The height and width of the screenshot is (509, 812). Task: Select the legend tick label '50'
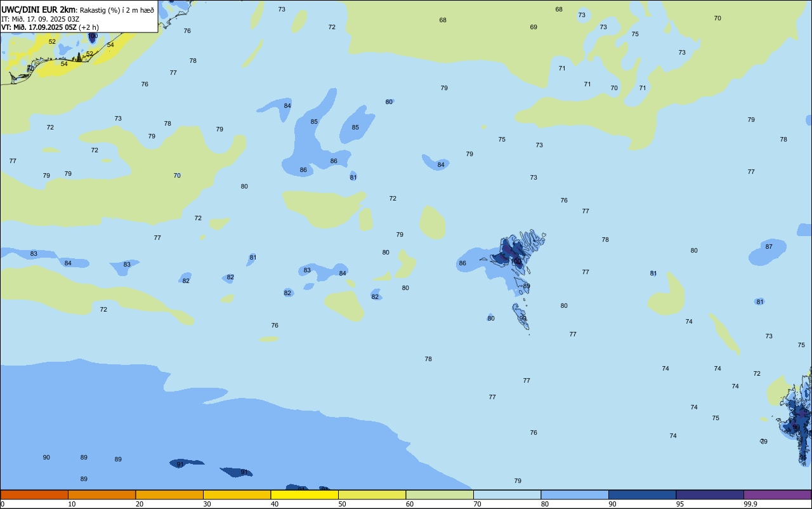pyautogui.click(x=342, y=504)
